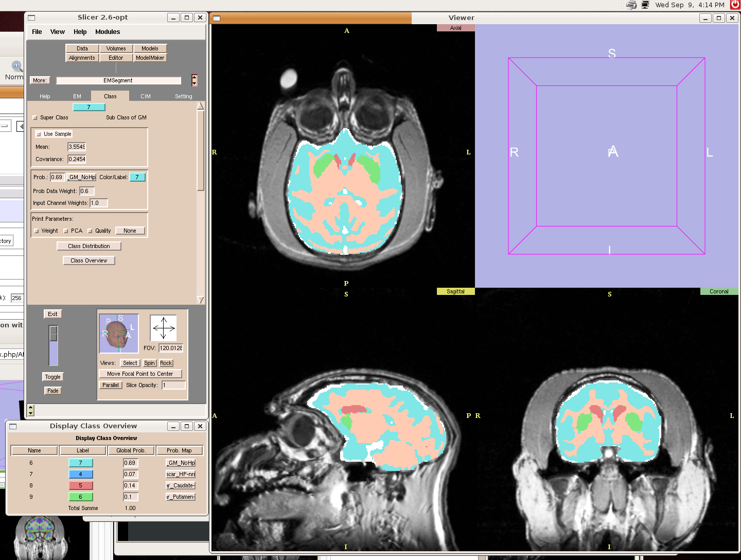741x560 pixels.
Task: Click the Axial view label tag
Action: [x=455, y=28]
